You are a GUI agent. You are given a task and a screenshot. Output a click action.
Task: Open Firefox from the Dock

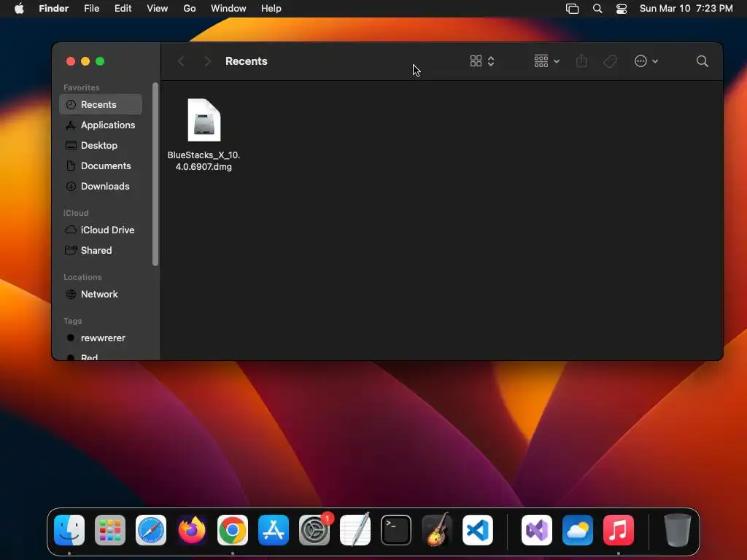[x=192, y=530]
